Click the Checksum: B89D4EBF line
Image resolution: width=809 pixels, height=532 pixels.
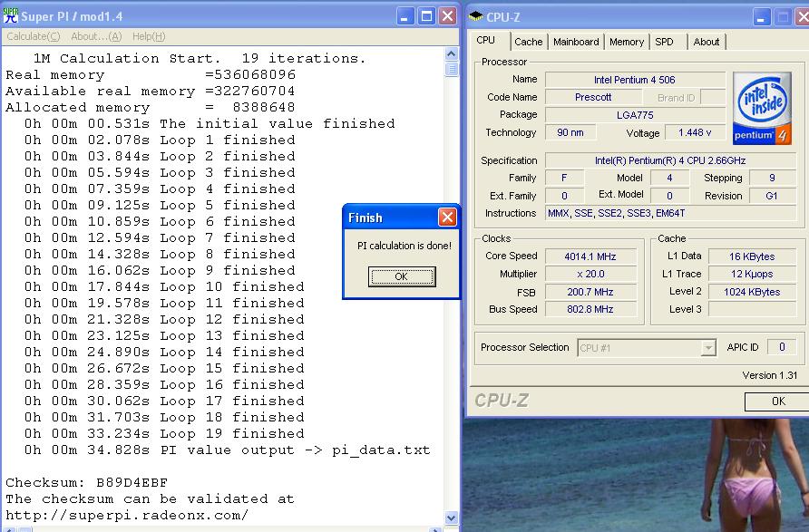point(87,483)
